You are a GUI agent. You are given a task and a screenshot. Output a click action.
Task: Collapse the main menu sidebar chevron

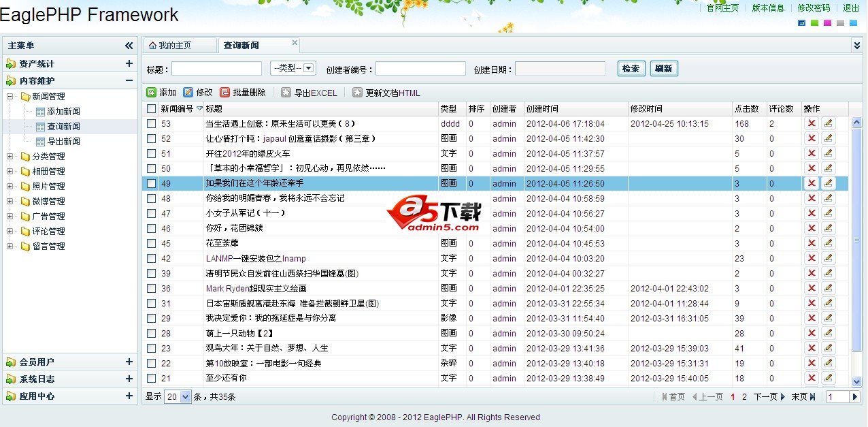pos(129,46)
